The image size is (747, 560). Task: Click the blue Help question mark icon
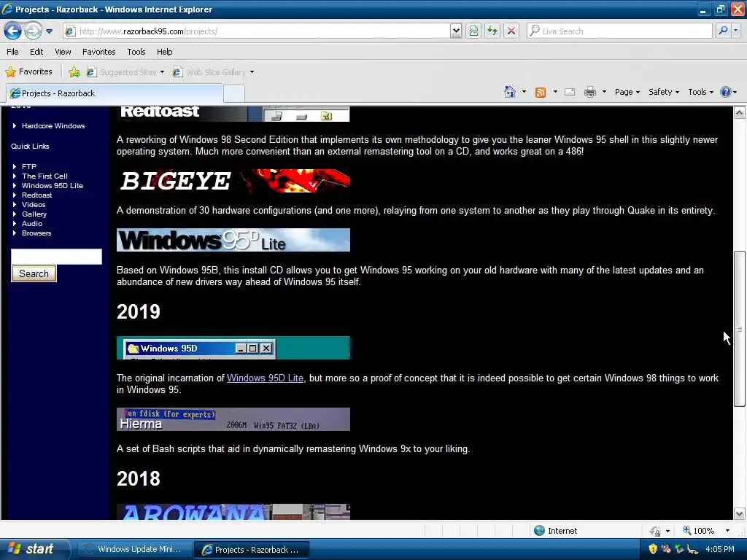click(725, 92)
